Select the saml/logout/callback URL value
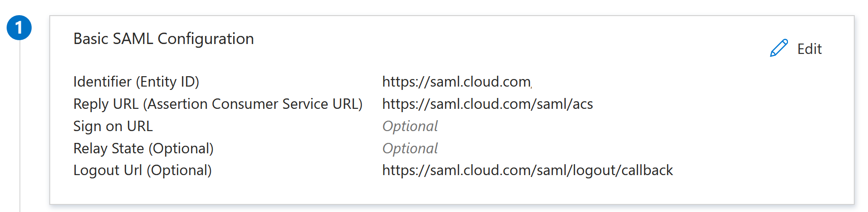This screenshot has width=868, height=212. (x=527, y=170)
